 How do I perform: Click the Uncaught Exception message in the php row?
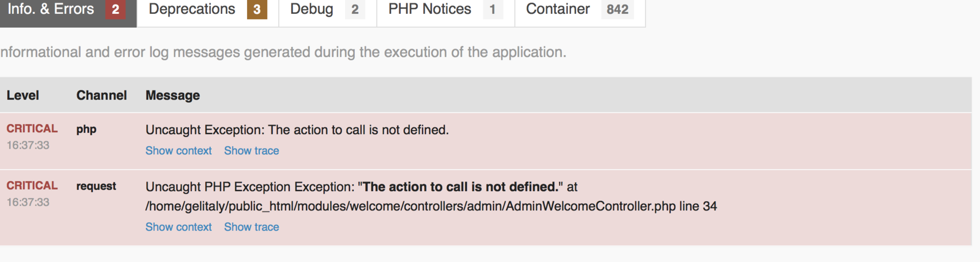pyautogui.click(x=297, y=130)
